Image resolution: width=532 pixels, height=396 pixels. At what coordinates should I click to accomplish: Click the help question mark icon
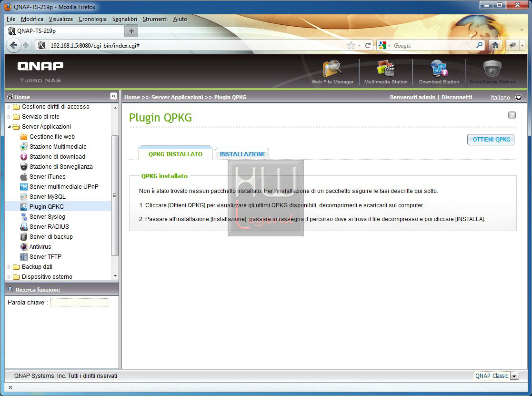click(x=512, y=115)
